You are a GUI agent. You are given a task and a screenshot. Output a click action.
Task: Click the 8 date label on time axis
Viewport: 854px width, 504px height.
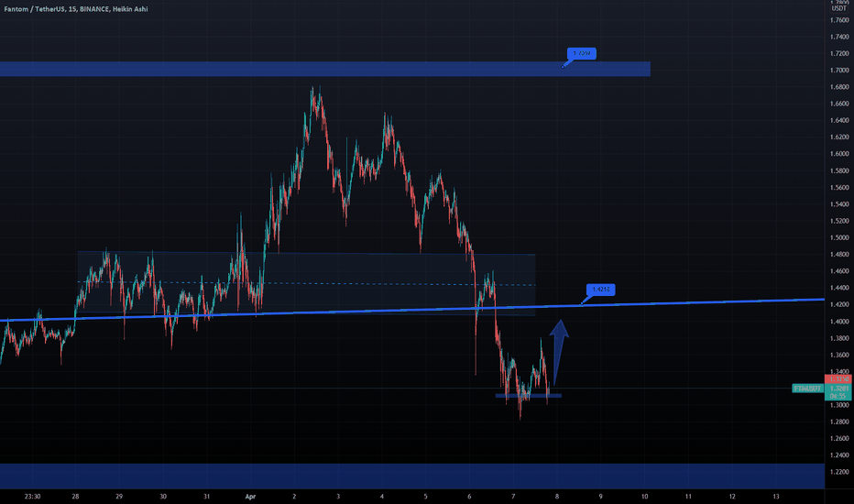(x=556, y=497)
